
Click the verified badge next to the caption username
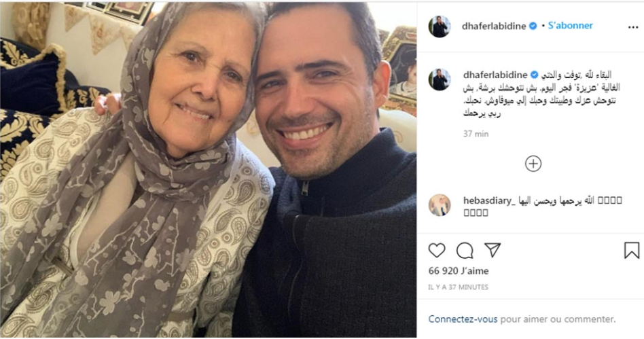click(x=534, y=75)
